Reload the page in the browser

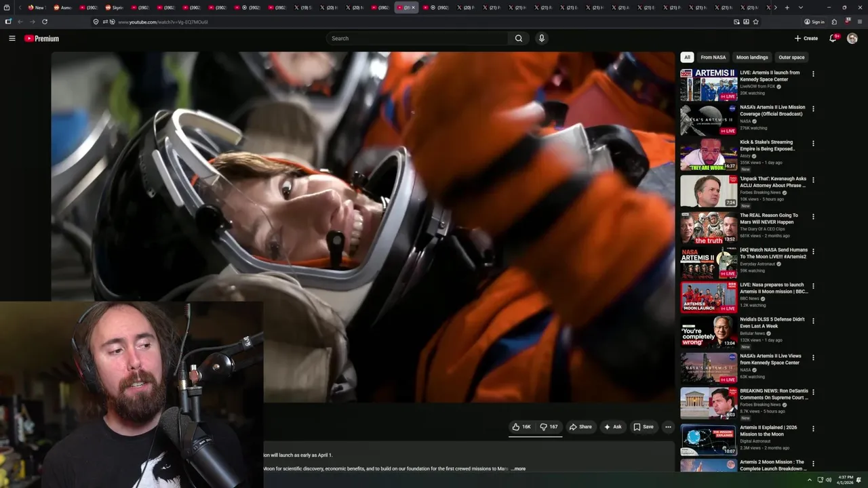click(45, 22)
